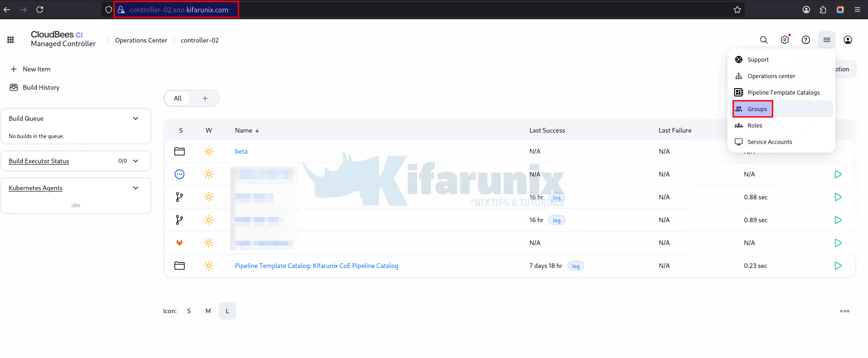Sort by the W weather column
Screen dimensions: 868x358
click(x=209, y=130)
